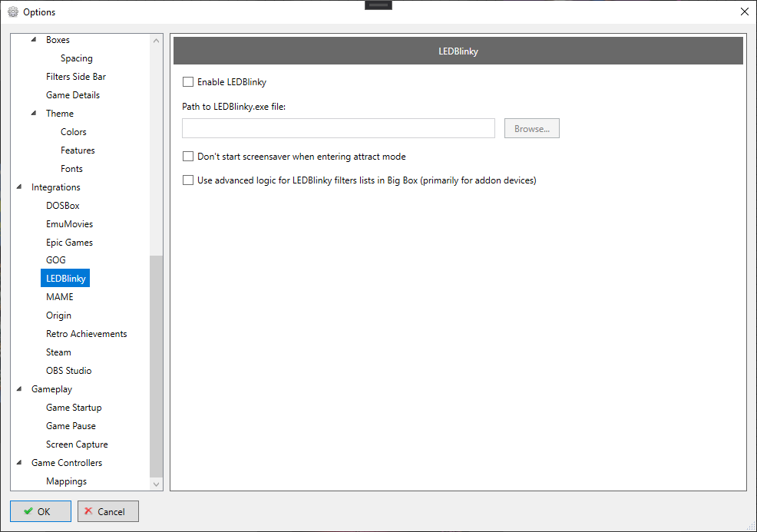Open GOG integration settings
This screenshot has width=757, height=532.
click(x=55, y=259)
